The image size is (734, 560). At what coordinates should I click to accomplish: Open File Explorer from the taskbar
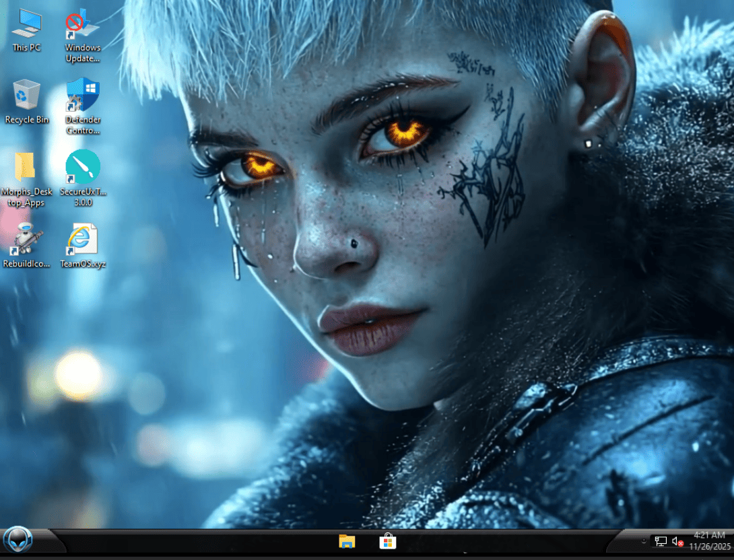click(347, 542)
